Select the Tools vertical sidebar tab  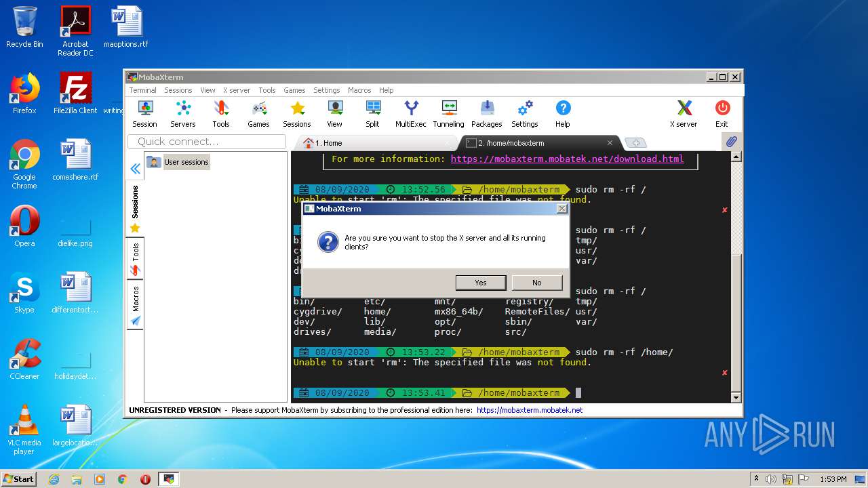click(135, 260)
